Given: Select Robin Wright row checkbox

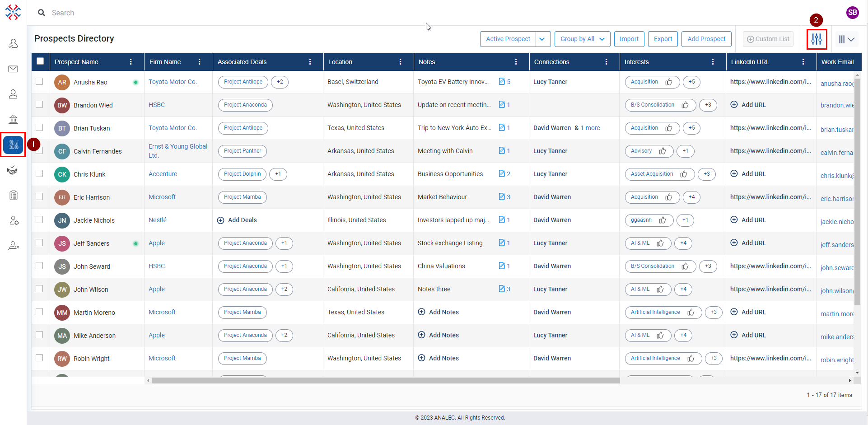Looking at the screenshot, I should point(39,358).
